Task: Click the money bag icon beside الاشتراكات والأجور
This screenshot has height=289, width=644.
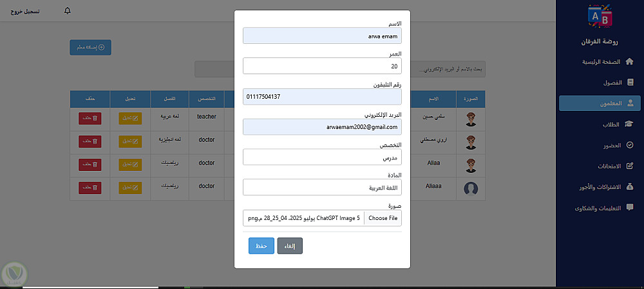Action: [630, 187]
